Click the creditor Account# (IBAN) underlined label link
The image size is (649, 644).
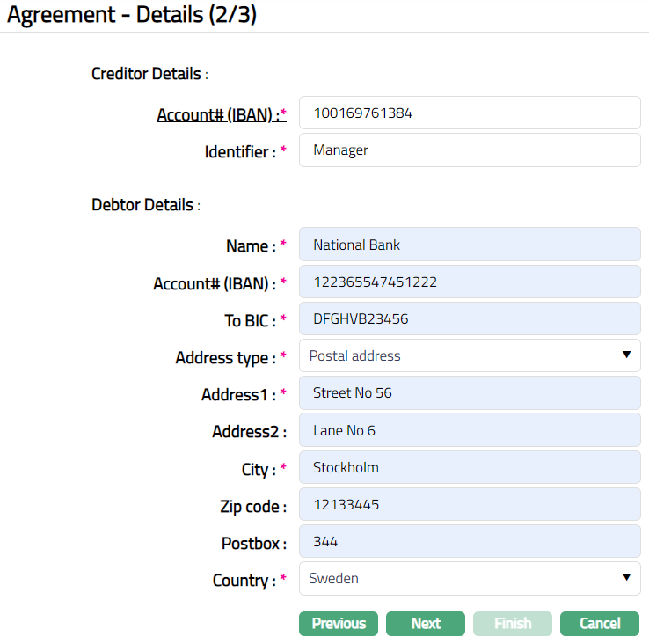tap(221, 114)
